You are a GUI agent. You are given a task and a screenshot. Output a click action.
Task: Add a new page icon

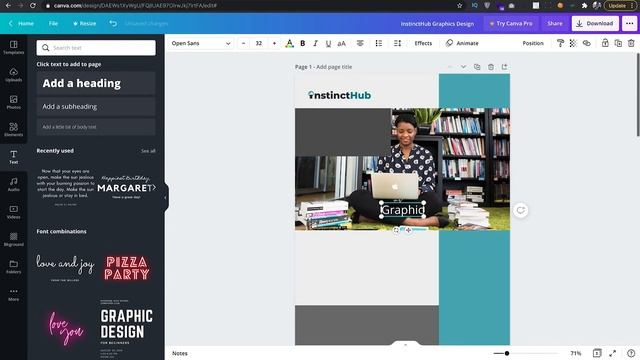[504, 67]
